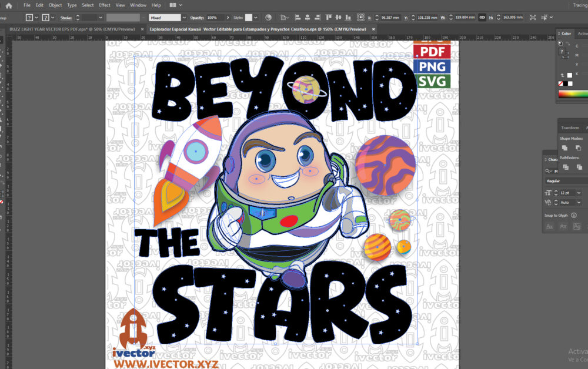
Task: Open the Object menu
Action: [55, 5]
